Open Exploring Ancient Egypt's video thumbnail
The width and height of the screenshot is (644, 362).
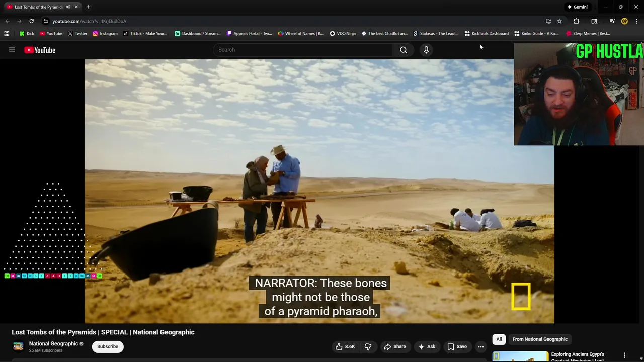tap(520, 356)
